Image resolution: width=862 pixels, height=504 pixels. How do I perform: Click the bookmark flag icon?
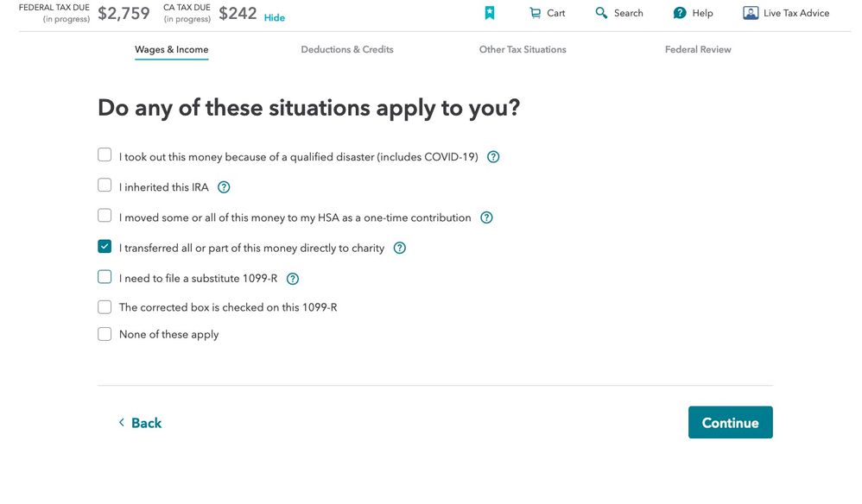pyautogui.click(x=489, y=13)
